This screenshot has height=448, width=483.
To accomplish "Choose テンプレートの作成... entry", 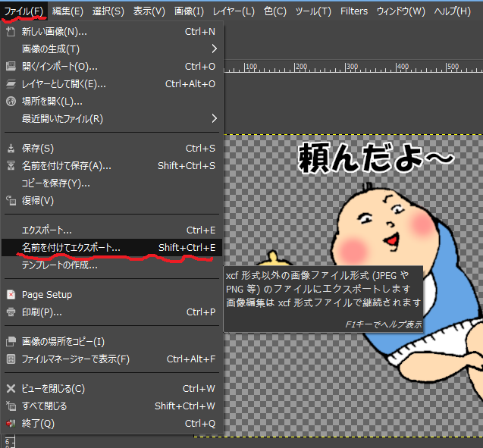I will (111, 265).
